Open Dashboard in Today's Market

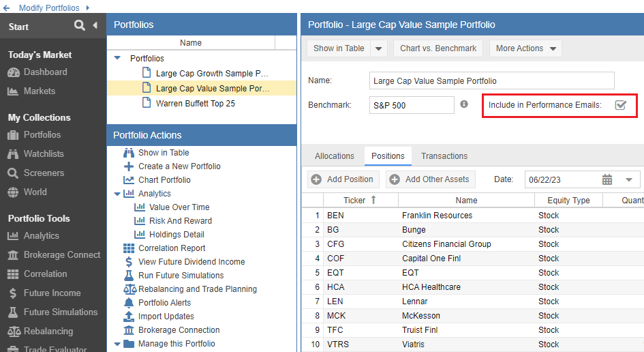(x=37, y=72)
